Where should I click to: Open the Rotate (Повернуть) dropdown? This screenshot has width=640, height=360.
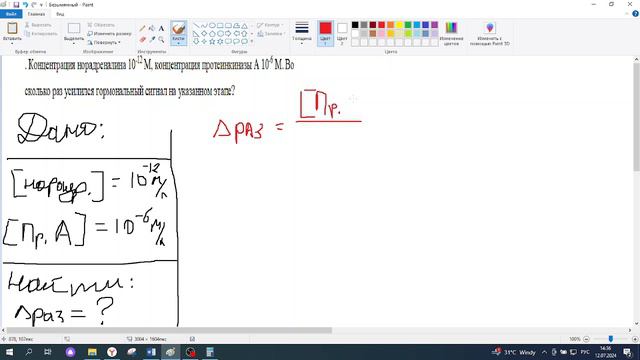(104, 42)
